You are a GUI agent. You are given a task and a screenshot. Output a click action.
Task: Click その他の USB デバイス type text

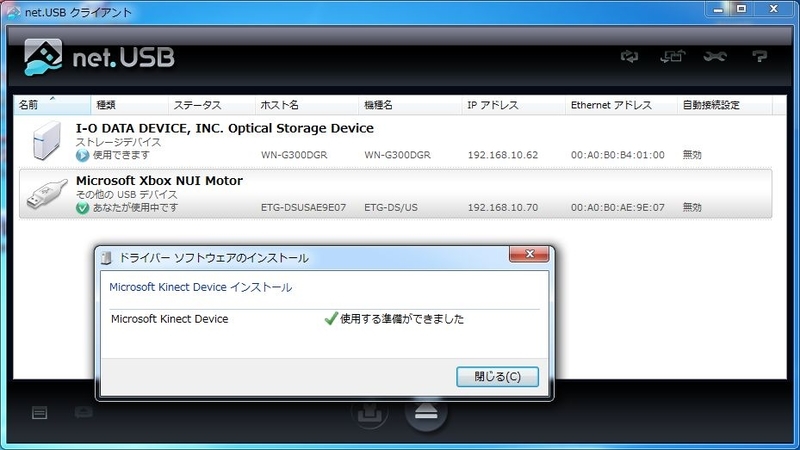(127, 194)
